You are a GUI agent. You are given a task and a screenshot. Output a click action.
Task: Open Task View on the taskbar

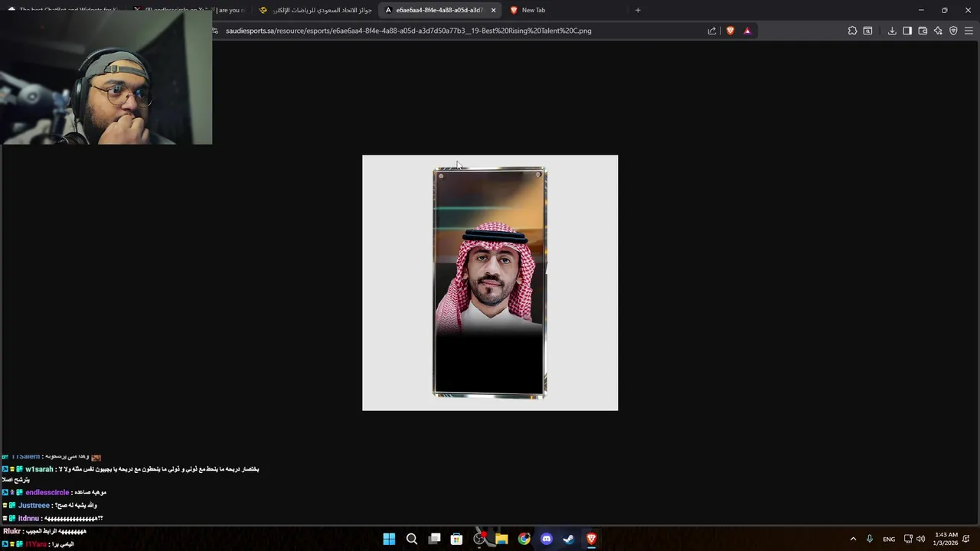pos(434,539)
